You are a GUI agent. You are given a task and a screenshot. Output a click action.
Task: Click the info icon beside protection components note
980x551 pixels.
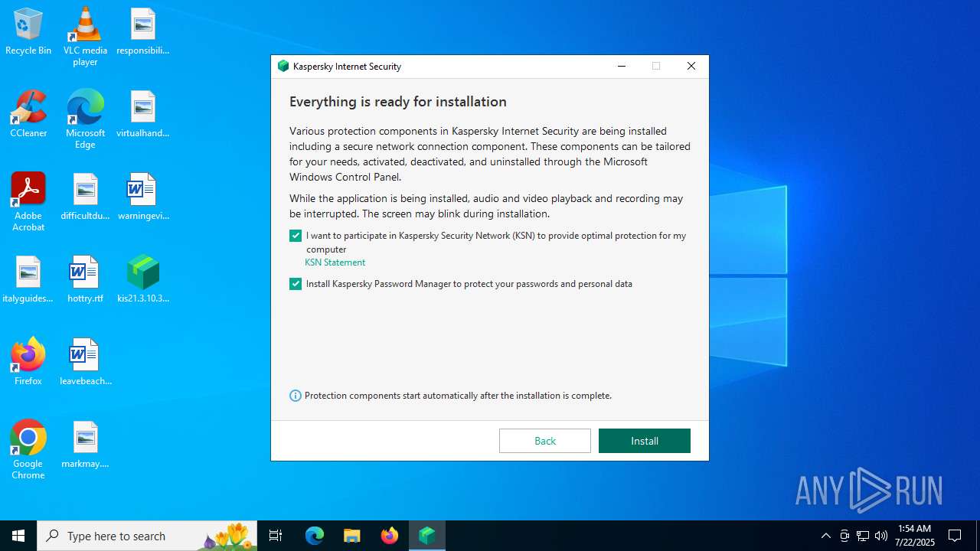[x=296, y=396]
